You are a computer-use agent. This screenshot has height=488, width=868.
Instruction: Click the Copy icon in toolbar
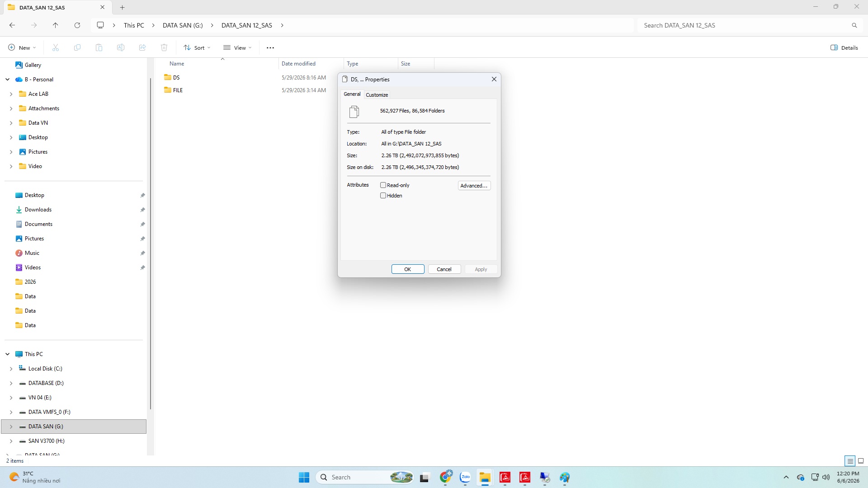(77, 47)
